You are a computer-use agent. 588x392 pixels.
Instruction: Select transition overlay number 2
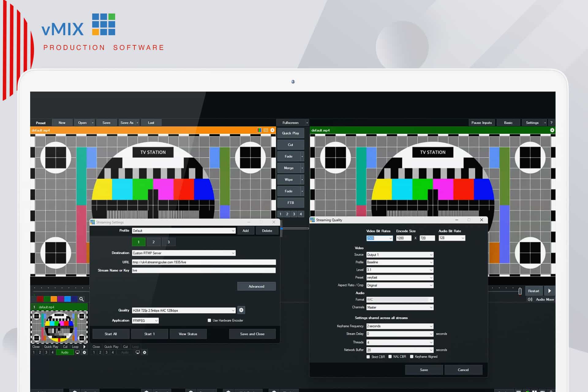pos(287,214)
